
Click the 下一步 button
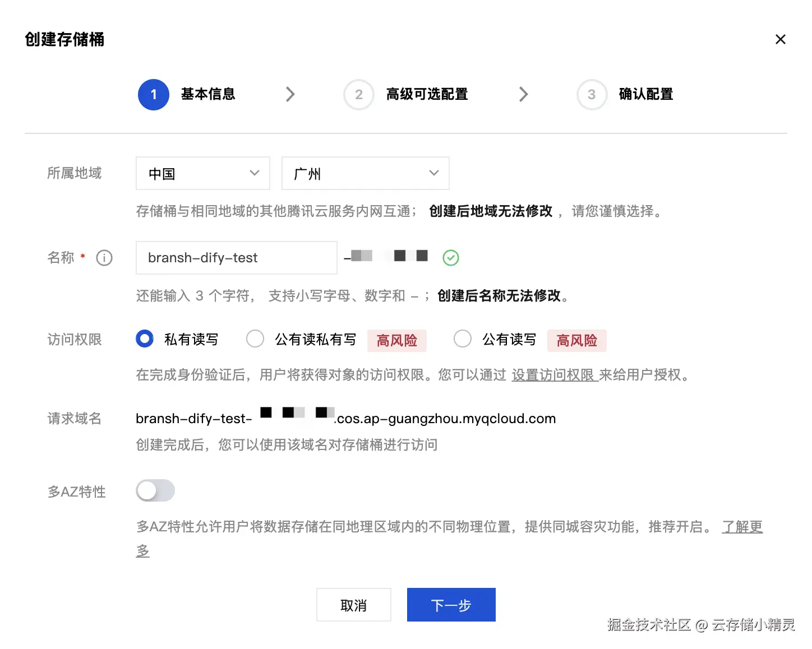pos(451,605)
